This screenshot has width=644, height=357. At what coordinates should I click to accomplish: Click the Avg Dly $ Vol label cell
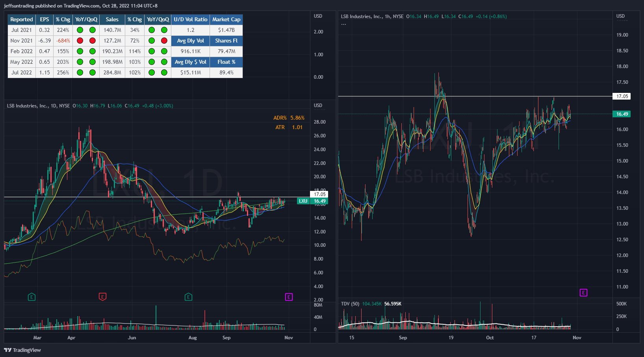191,62
